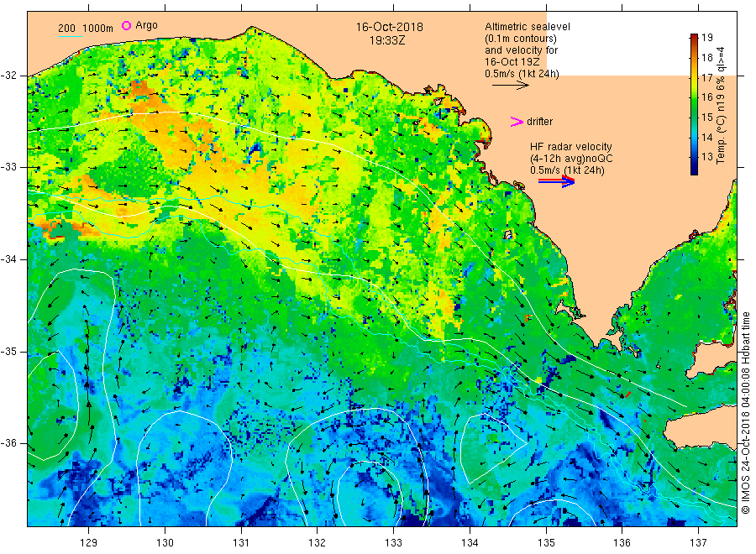Click longitude label 131
756x554 pixels.
tap(241, 543)
